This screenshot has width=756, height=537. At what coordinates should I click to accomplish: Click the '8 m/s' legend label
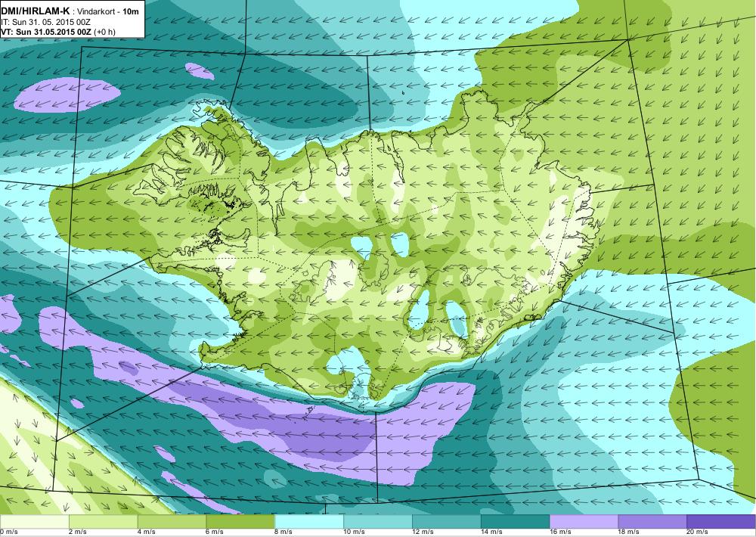tap(283, 532)
